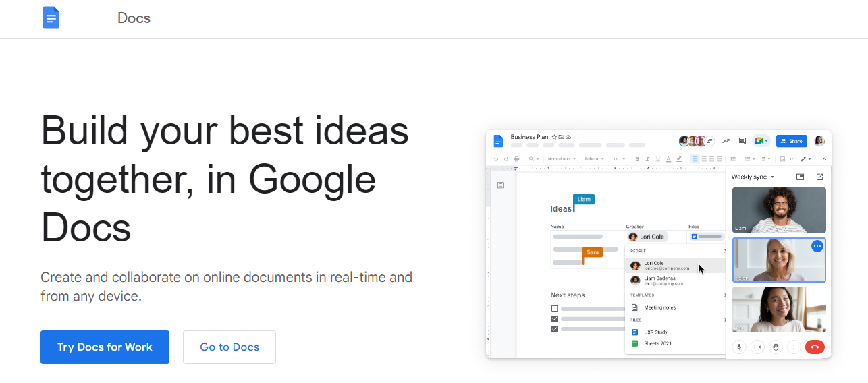
Task: Select Liam Badenas in the People list
Action: click(x=677, y=281)
